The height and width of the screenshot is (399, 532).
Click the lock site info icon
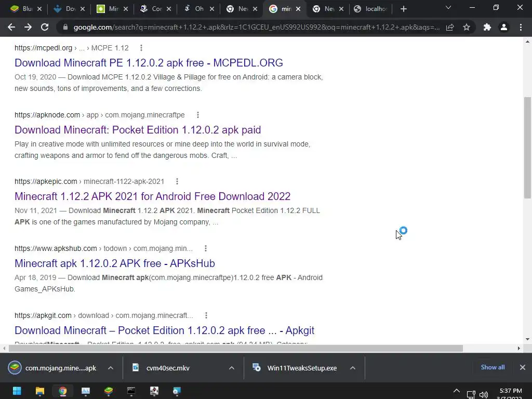[65, 27]
